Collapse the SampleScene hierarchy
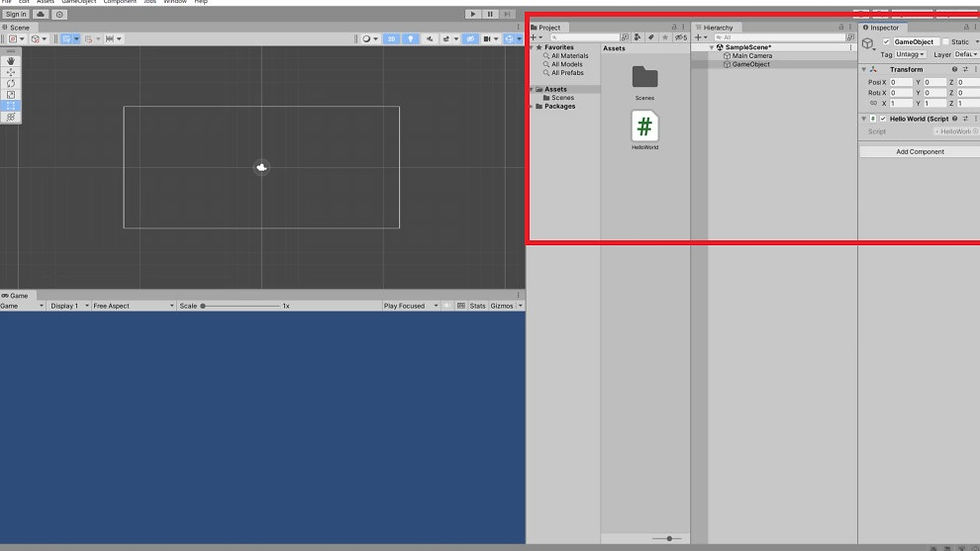The width and height of the screenshot is (980, 551). click(712, 47)
